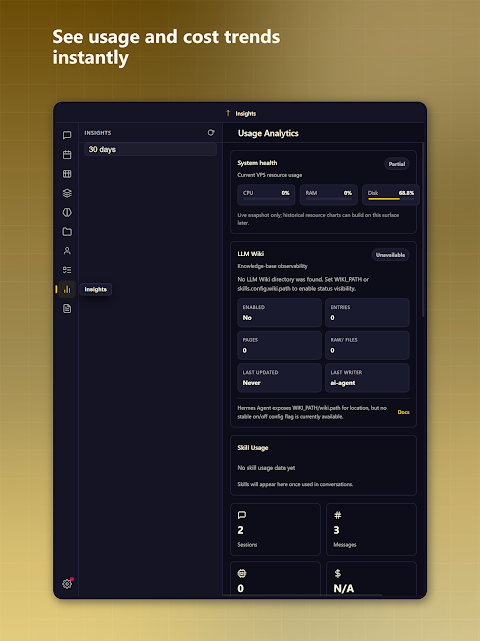Open the document page icon in the sidebar
480x641 pixels.
tap(67, 309)
